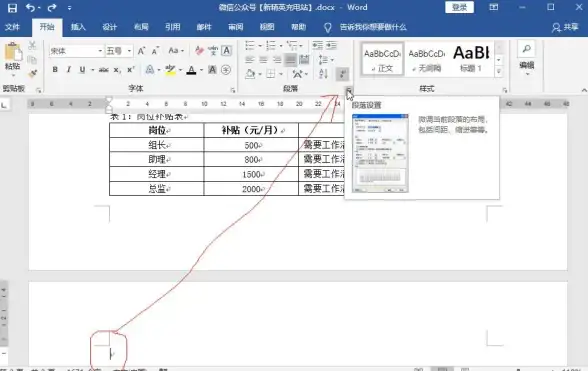Activate the Format Painter brush
The height and width of the screenshot is (371, 588).
(x=32, y=73)
